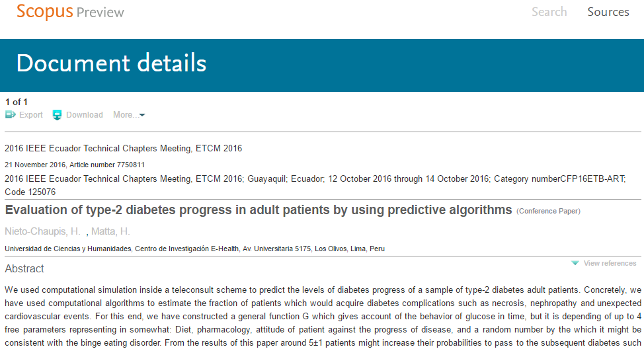Click the View references arrow icon

(575, 263)
